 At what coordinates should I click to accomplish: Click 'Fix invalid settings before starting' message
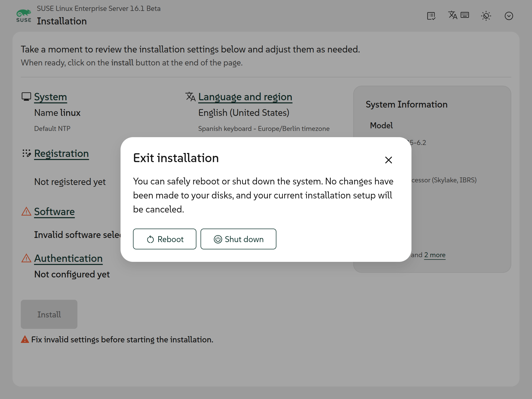(122, 340)
